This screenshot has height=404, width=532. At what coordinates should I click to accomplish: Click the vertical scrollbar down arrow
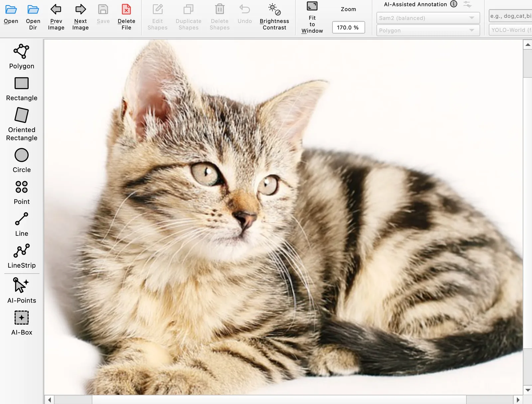tap(528, 390)
